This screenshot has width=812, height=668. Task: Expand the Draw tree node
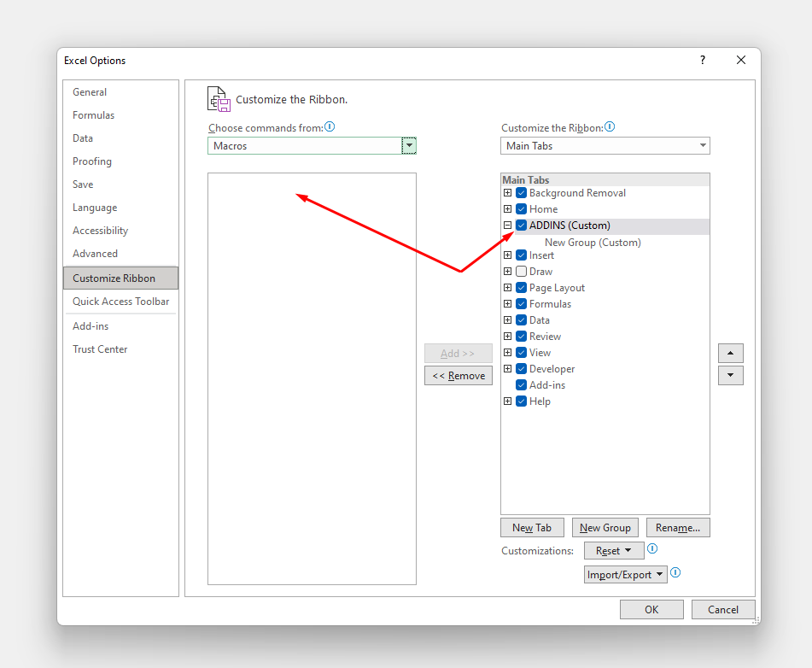click(x=507, y=271)
